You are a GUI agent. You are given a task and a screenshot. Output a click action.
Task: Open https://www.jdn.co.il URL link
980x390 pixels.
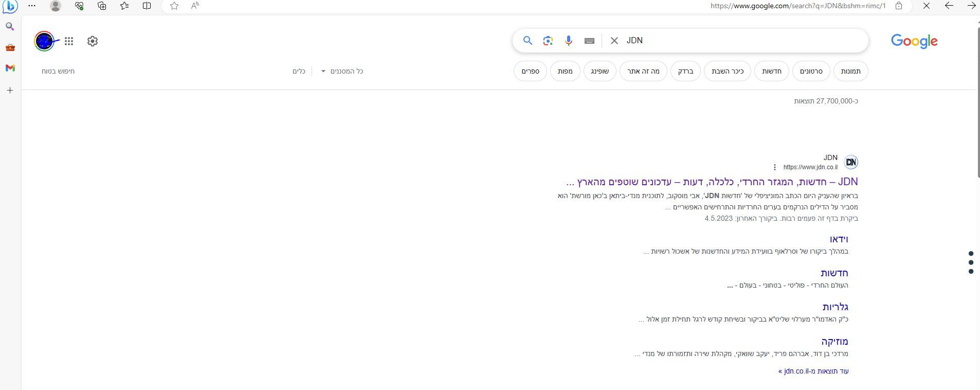[810, 167]
